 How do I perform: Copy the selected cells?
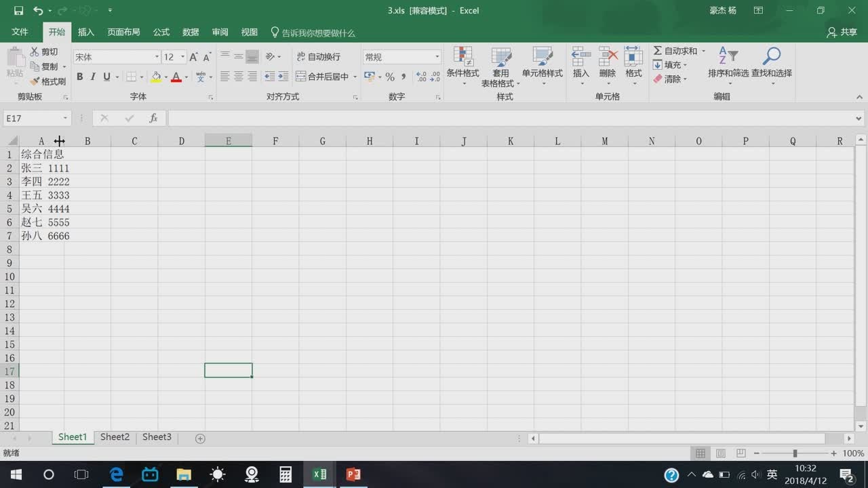(45, 66)
